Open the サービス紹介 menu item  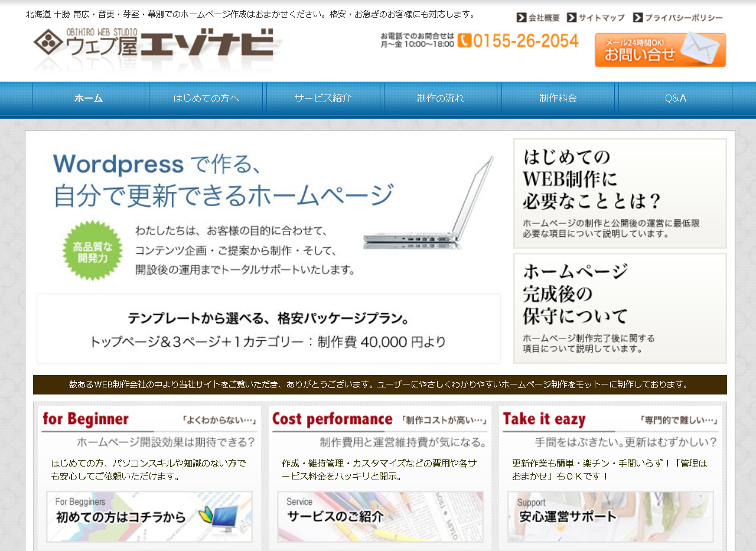(x=323, y=98)
